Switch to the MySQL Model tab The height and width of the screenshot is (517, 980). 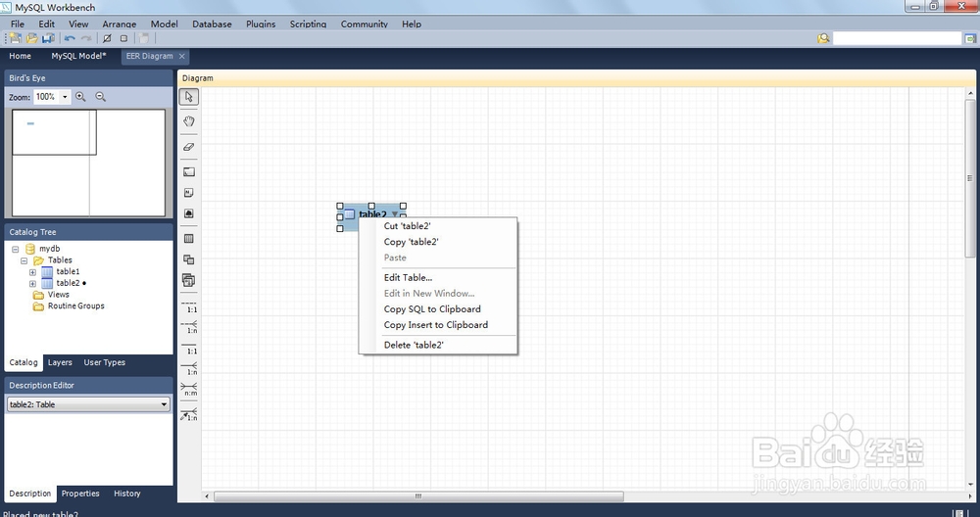78,56
